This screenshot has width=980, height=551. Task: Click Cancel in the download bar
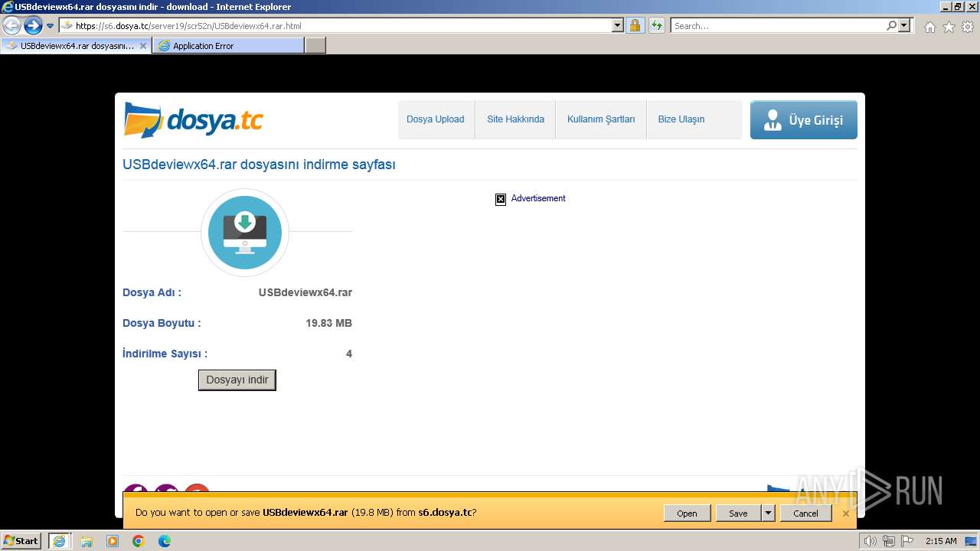tap(805, 514)
